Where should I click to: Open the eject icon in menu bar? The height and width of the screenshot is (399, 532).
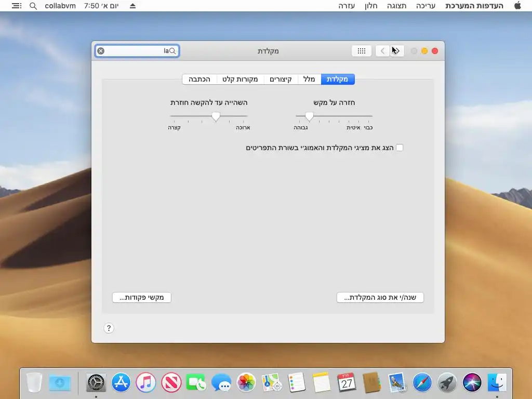point(132,6)
